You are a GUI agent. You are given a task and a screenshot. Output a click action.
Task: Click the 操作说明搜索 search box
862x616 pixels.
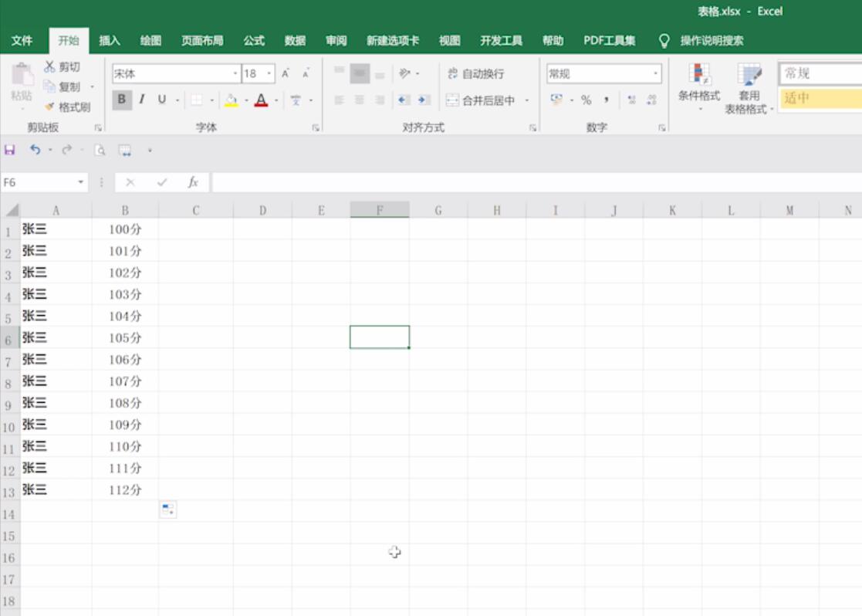pyautogui.click(x=712, y=40)
